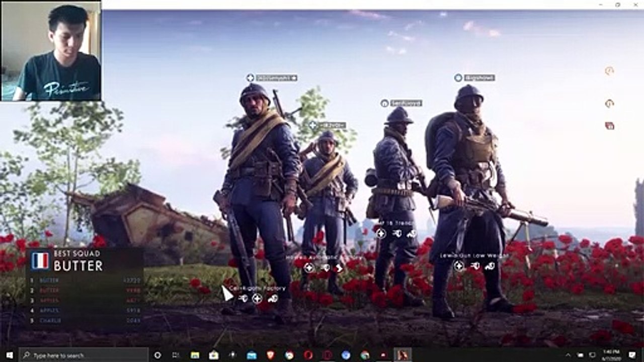Click the name tag above leftmost soldier
Viewport: 644px width, 362px height.
tap(277, 78)
